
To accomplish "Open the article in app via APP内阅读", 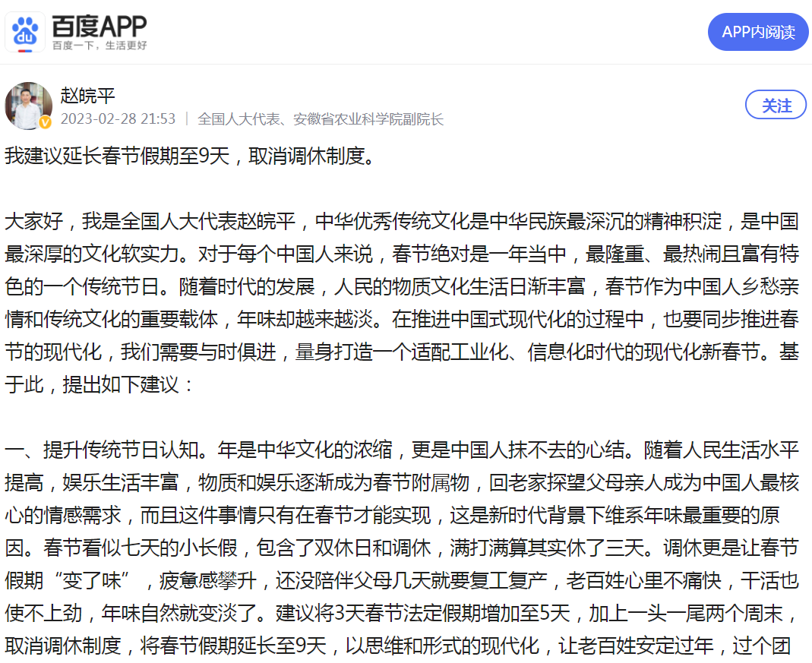I will (757, 32).
